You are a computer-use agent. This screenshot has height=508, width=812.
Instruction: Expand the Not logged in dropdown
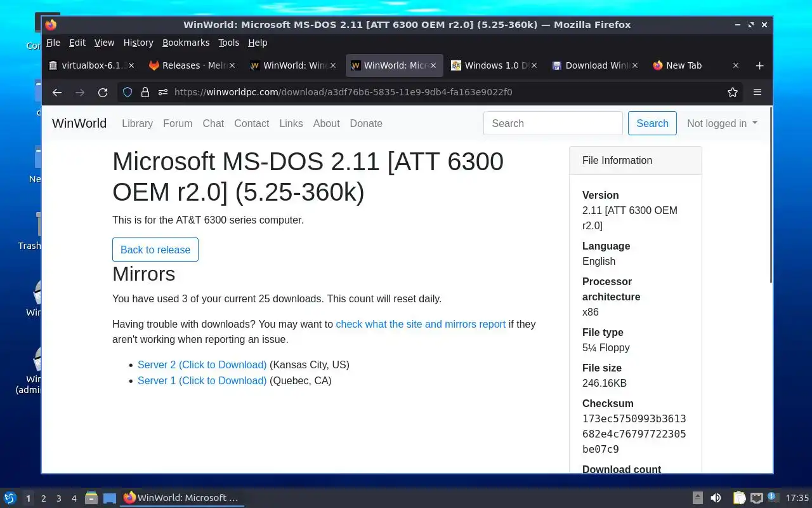(x=722, y=123)
